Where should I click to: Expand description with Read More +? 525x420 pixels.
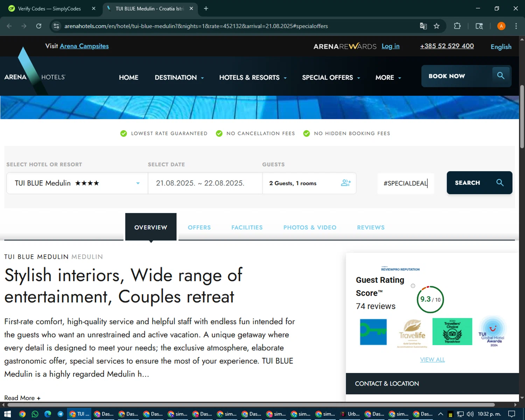[x=22, y=398]
